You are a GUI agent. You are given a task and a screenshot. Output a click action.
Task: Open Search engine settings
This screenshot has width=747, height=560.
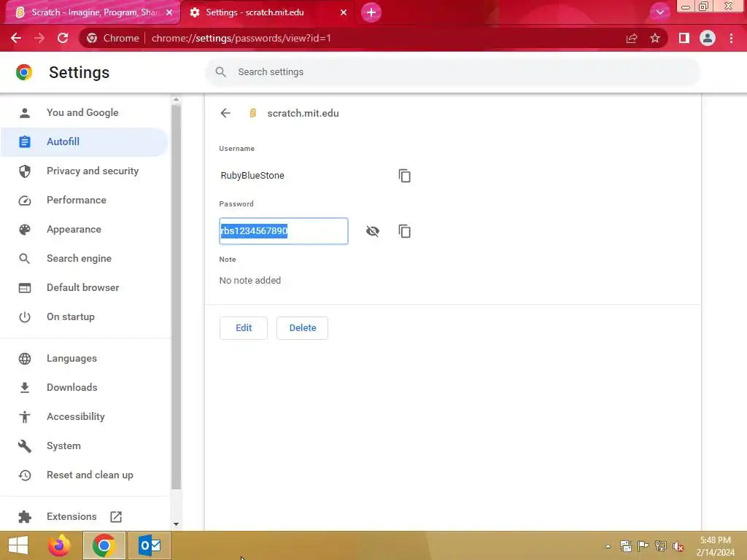(84, 259)
